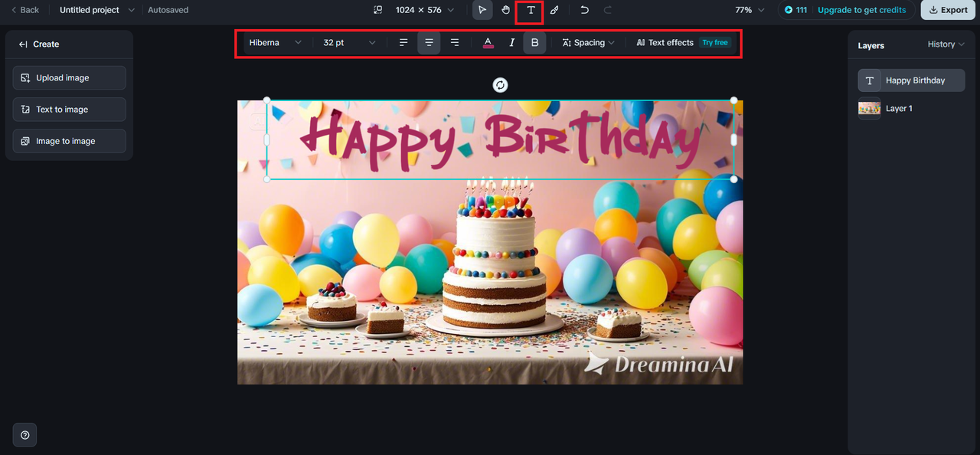
Task: Open the canvas size 1024 × 576 dropdown
Action: pyautogui.click(x=425, y=10)
